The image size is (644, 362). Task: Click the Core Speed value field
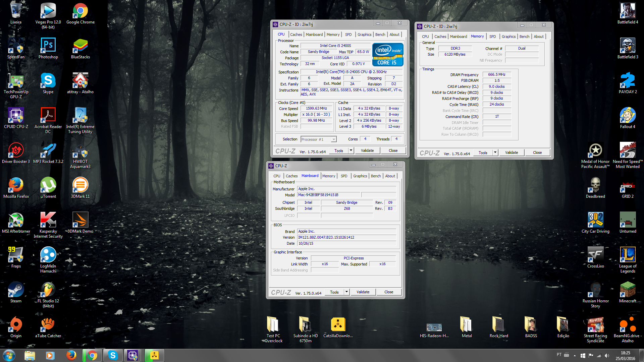coord(316,108)
